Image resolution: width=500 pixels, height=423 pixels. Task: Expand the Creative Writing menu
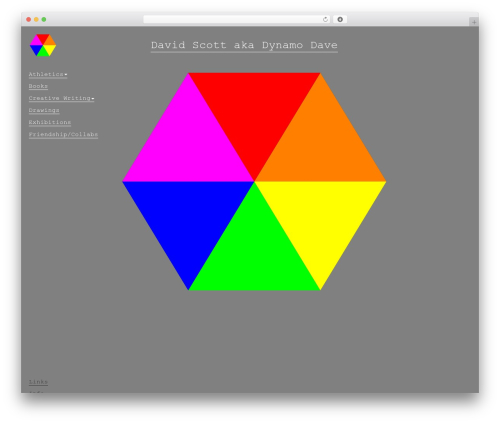pos(61,98)
